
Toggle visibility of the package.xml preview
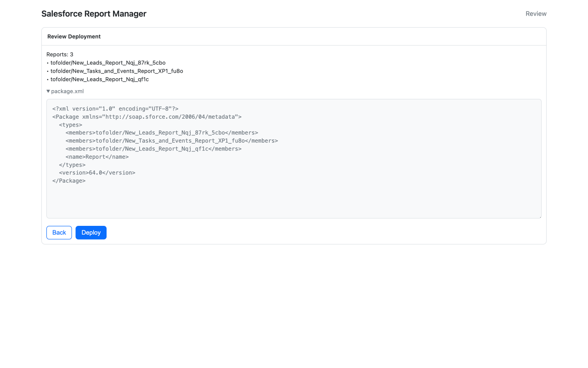pyautogui.click(x=65, y=91)
